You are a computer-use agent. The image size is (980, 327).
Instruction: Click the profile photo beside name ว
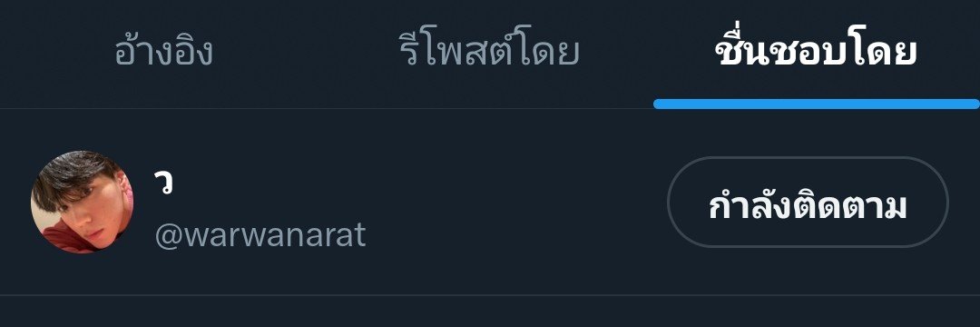click(82, 202)
